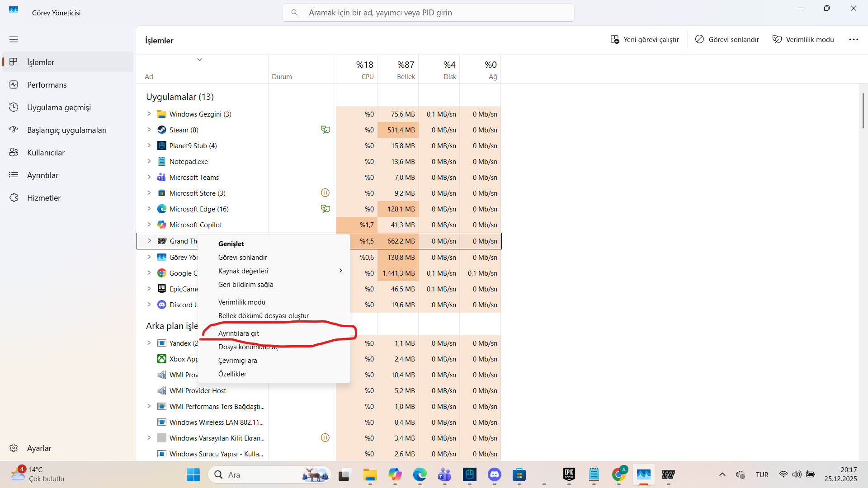Open the Steam app icon row
Viewport: 868px width, 488px height.
click(x=161, y=130)
